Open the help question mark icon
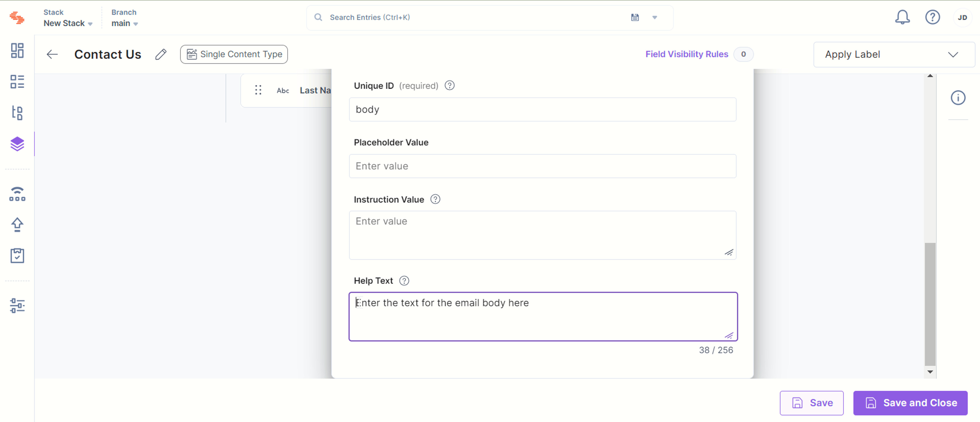 pyautogui.click(x=933, y=17)
